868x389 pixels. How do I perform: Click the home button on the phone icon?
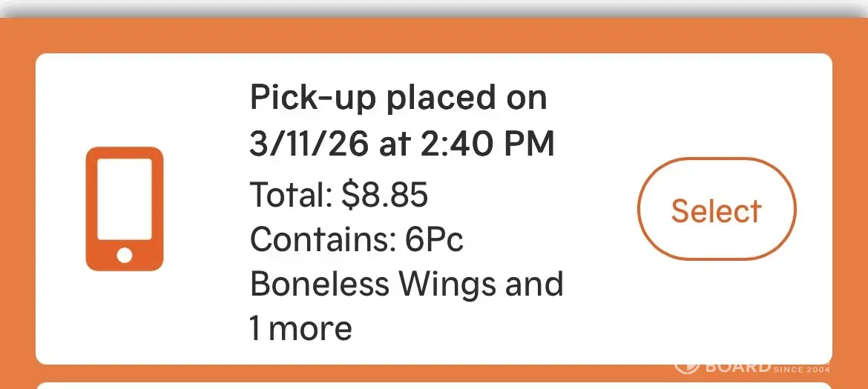[125, 255]
